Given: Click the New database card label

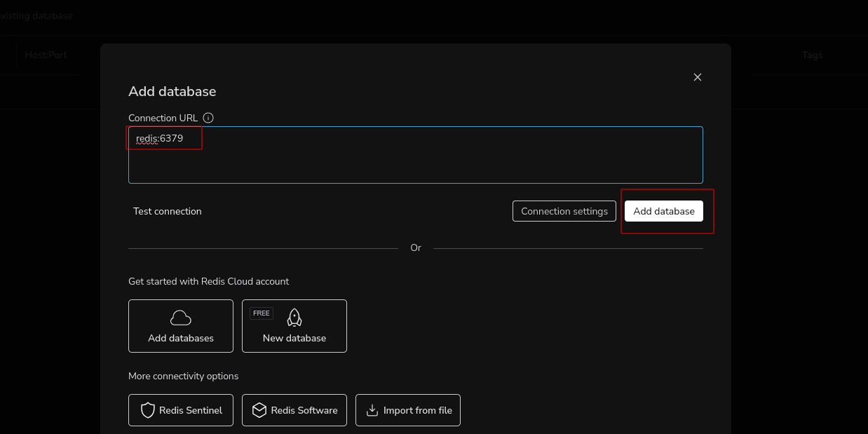Looking at the screenshot, I should click(x=294, y=338).
